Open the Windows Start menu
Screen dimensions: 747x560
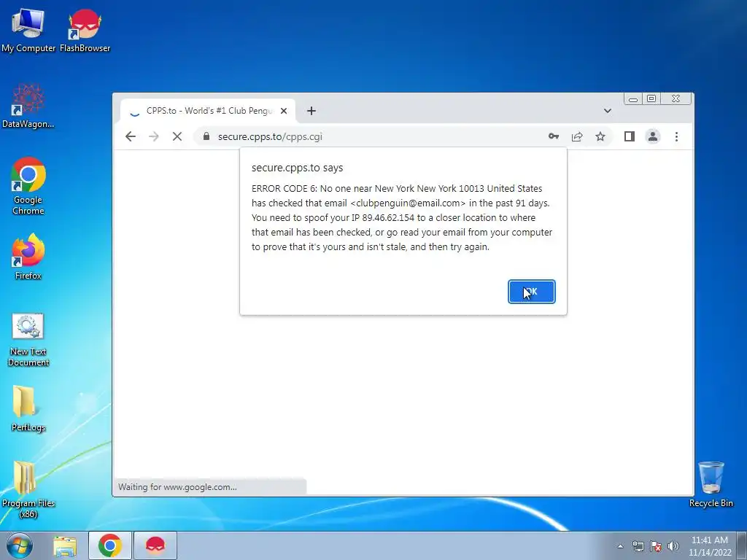[19, 545]
